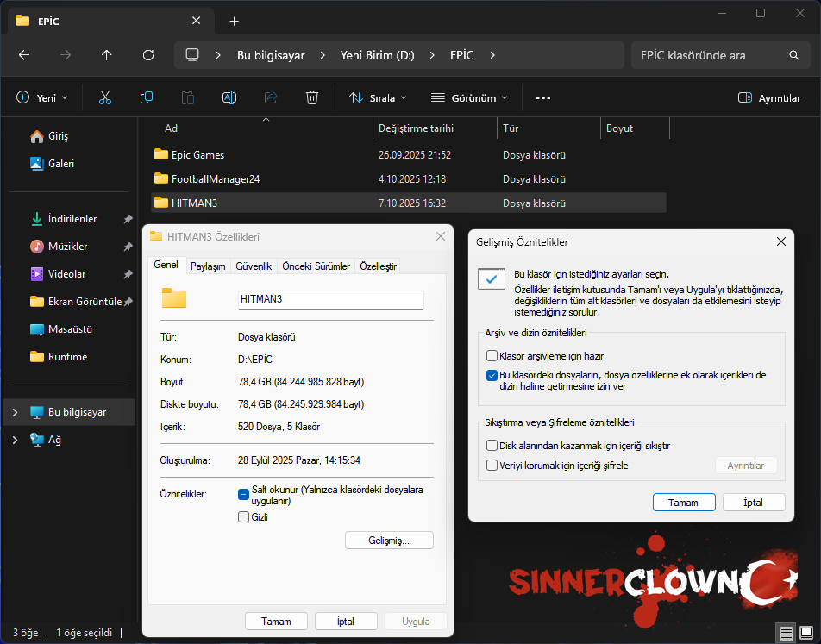Click the Copy icon in toolbar
Image resolution: width=821 pixels, height=644 pixels.
click(147, 98)
